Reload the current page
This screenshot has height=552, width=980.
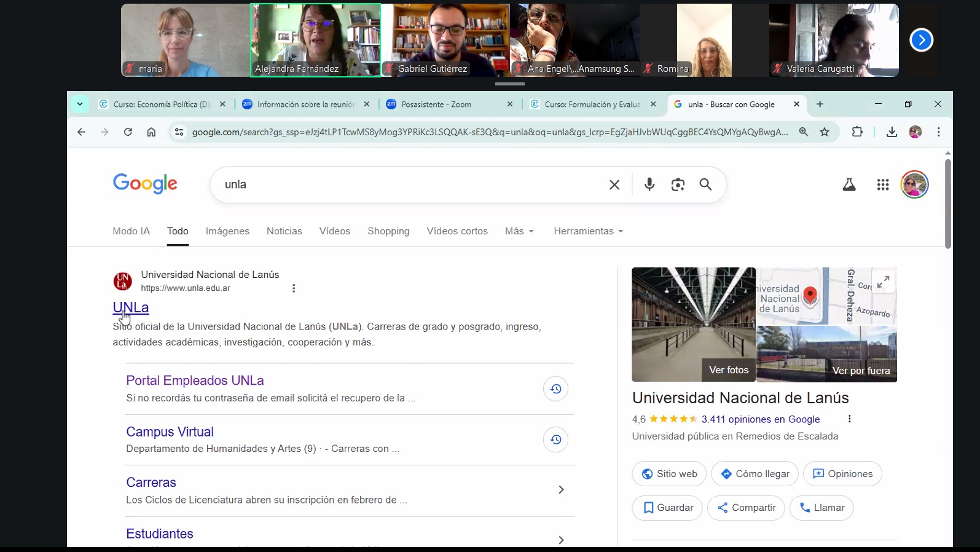tap(128, 132)
